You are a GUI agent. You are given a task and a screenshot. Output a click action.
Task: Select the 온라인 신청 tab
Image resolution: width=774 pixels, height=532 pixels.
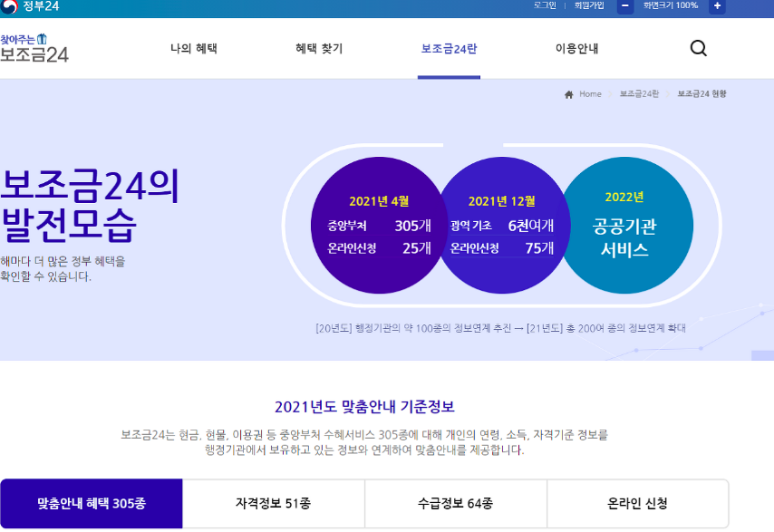(638, 503)
